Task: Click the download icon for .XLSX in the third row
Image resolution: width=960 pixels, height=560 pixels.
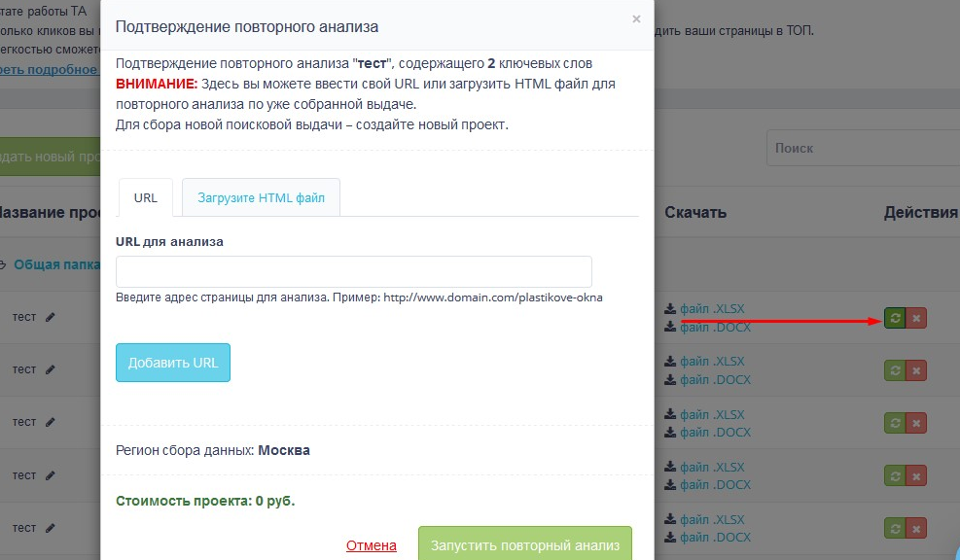Action: tap(668, 413)
